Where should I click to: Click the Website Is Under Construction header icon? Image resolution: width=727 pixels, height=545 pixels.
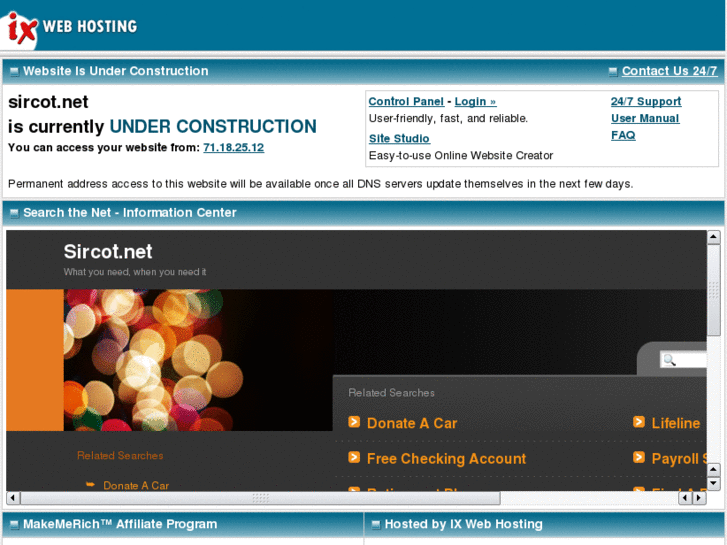click(14, 71)
